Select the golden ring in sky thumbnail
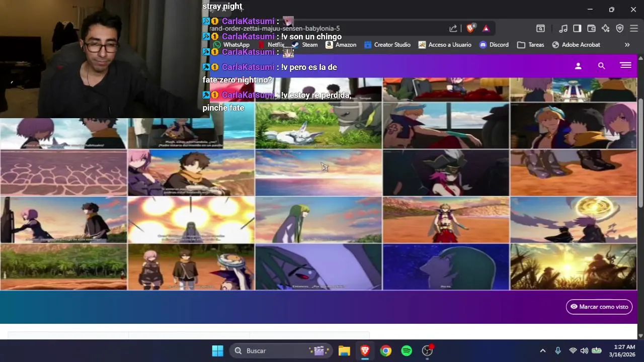 point(574,220)
